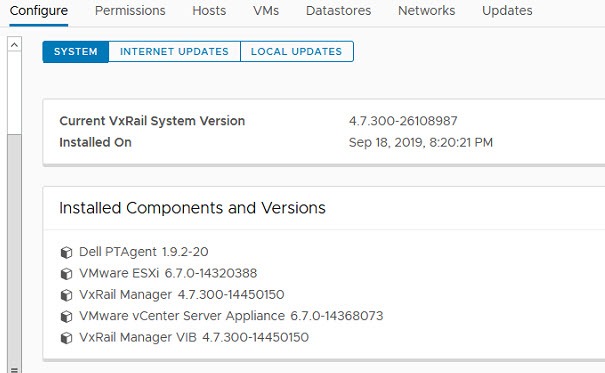
Task: Switch to INTERNET UPDATES view
Action: coord(174,52)
